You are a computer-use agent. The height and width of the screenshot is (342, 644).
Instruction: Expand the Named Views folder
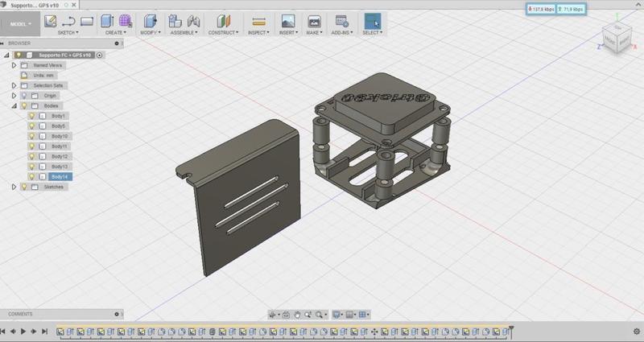(14, 64)
